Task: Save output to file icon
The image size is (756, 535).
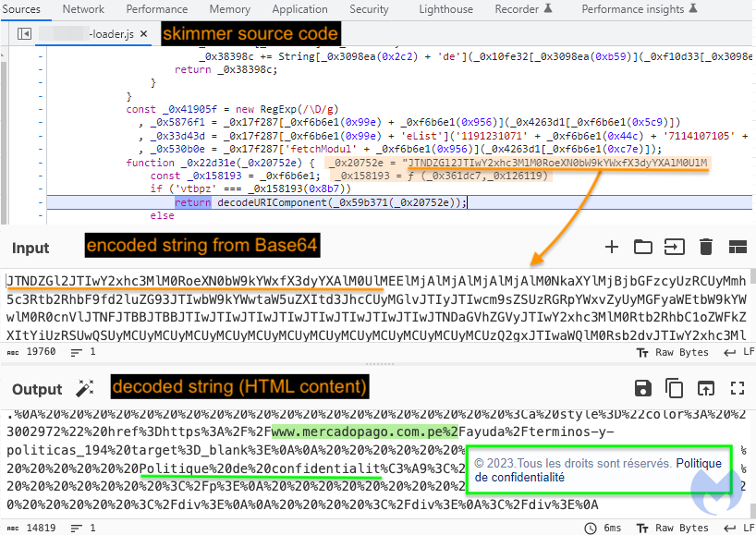Action: 642,389
